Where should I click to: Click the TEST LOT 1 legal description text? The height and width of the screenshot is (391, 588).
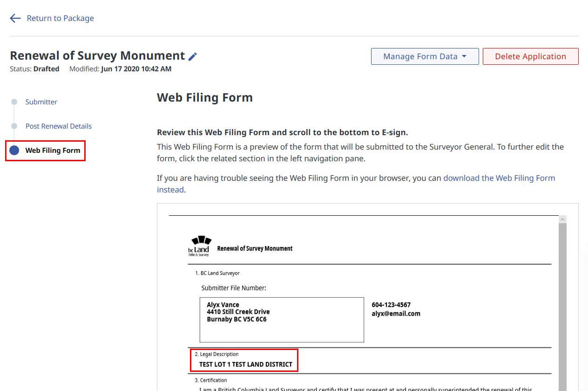pyautogui.click(x=246, y=364)
